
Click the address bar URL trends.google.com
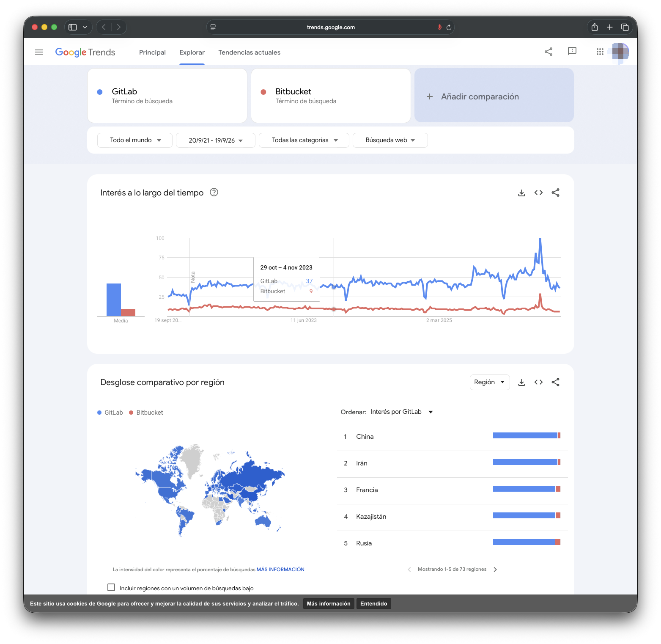(x=331, y=27)
